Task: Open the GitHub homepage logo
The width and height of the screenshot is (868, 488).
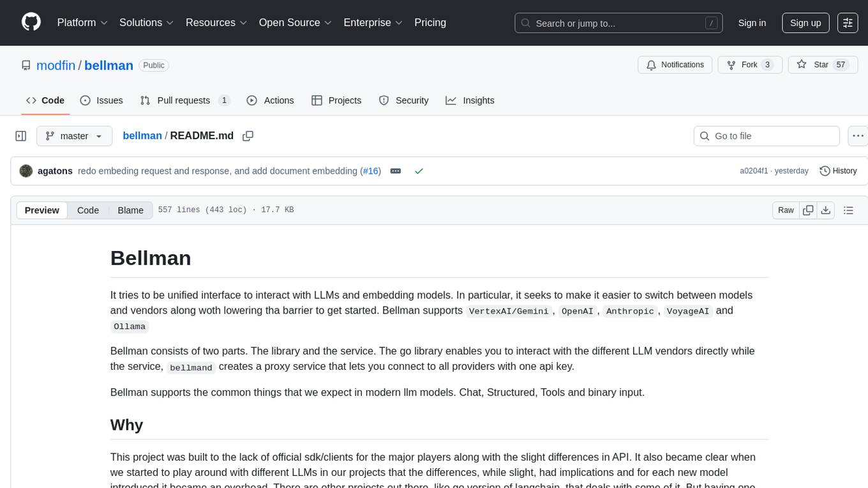Action: click(x=31, y=22)
